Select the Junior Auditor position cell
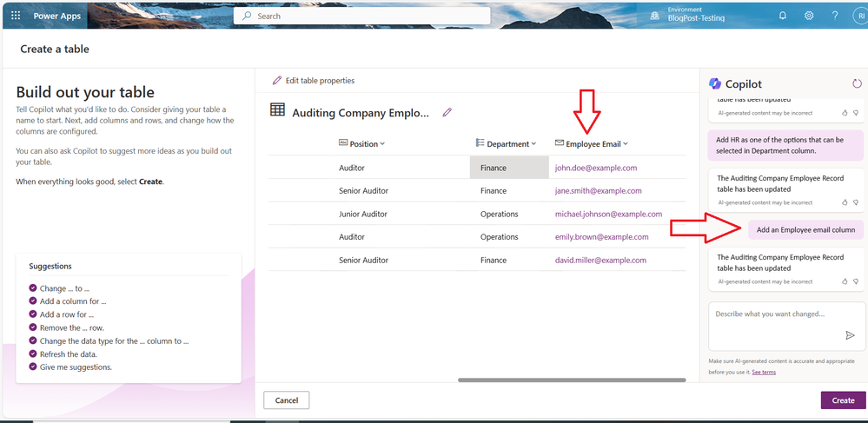The height and width of the screenshot is (423, 868). 363,214
